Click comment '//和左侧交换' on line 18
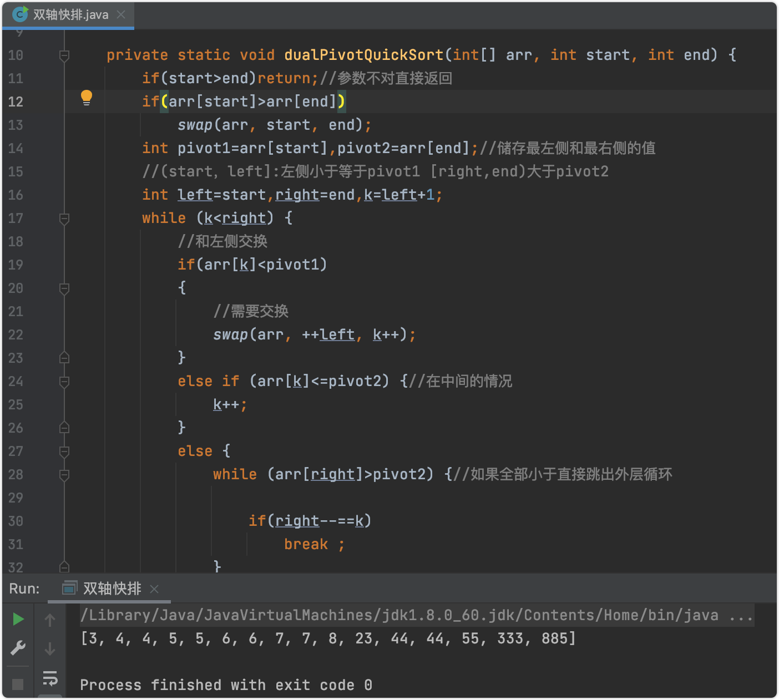The image size is (779, 700). (x=222, y=241)
